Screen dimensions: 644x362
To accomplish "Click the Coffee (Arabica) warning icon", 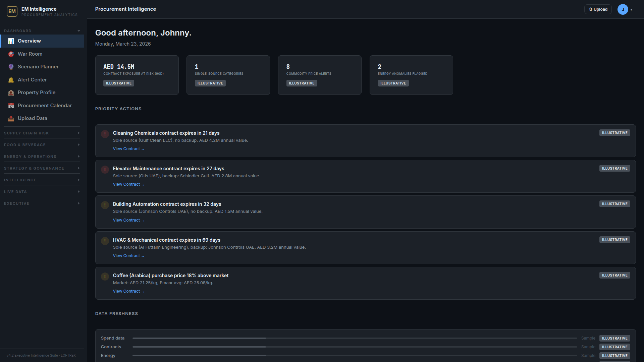I will 105,277.
